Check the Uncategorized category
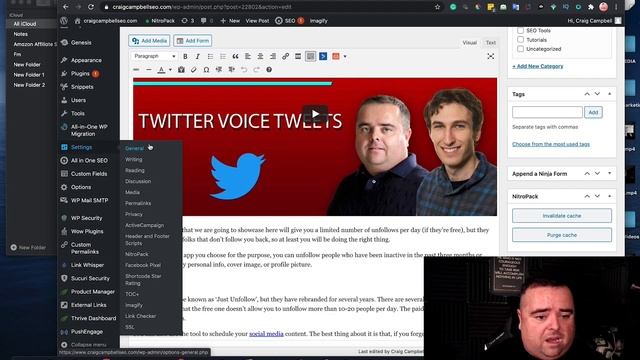The height and width of the screenshot is (360, 640). coord(520,49)
